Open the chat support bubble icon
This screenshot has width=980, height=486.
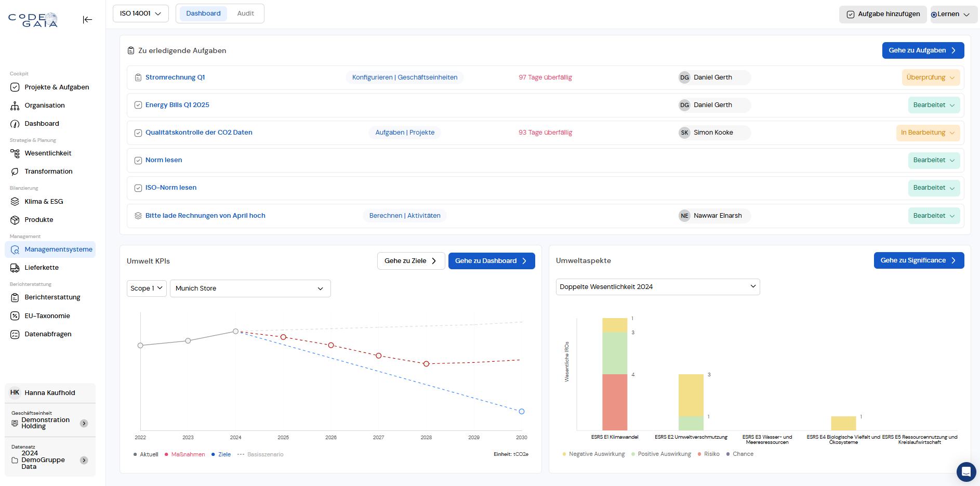pyautogui.click(x=966, y=471)
